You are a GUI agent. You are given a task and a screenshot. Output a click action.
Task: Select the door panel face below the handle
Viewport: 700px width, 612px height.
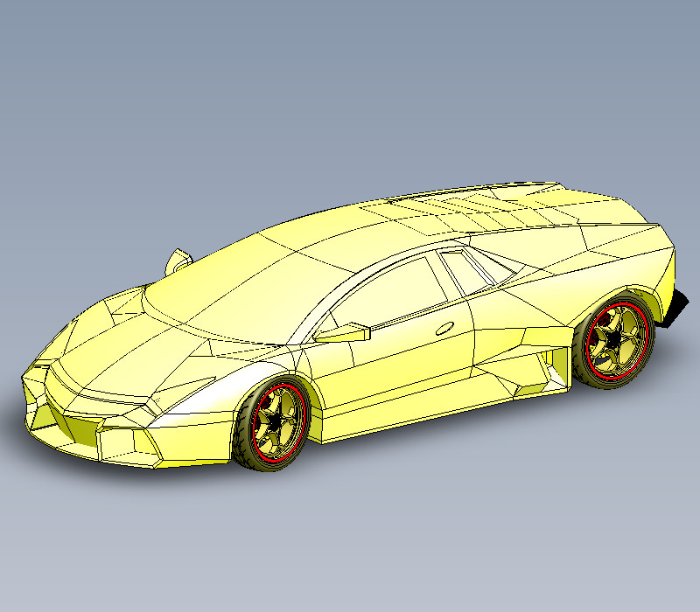coord(397,357)
